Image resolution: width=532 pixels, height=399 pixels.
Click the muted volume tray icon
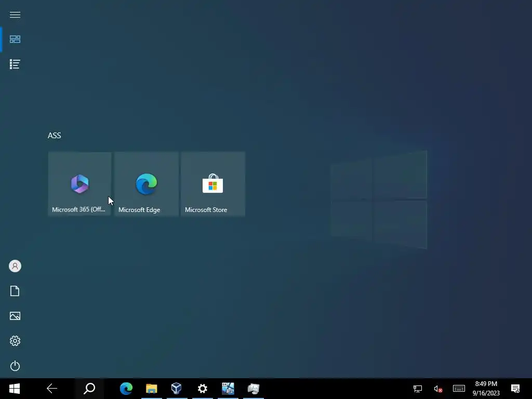tap(438, 389)
